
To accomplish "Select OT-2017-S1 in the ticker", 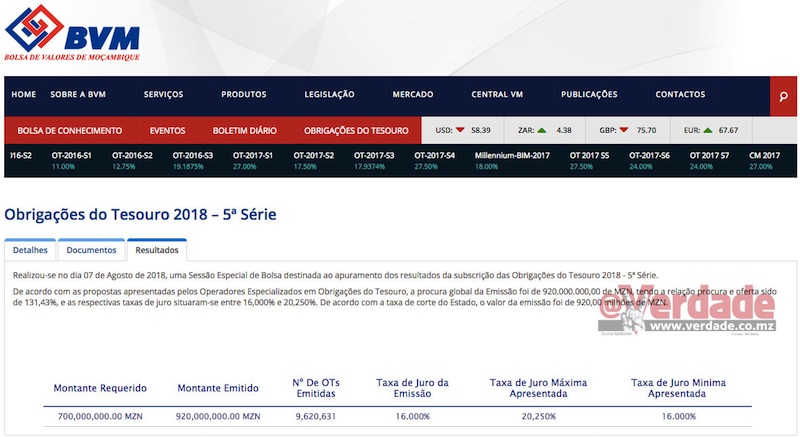I will click(253, 161).
